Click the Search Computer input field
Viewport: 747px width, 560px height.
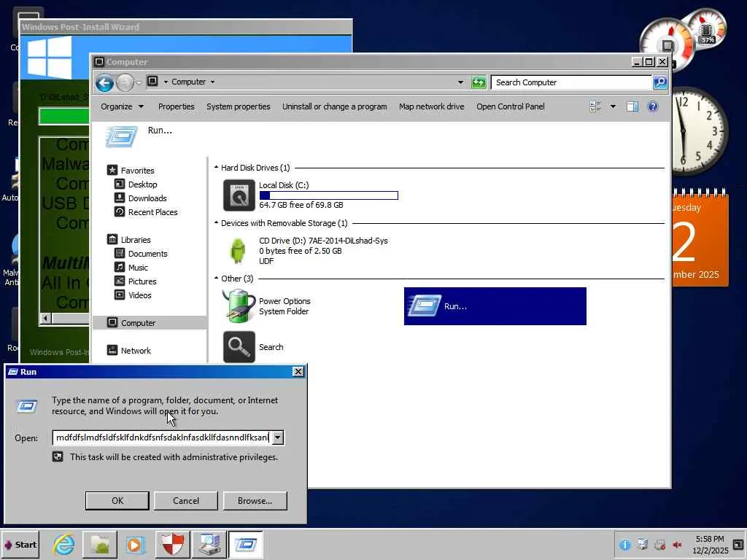tap(572, 82)
